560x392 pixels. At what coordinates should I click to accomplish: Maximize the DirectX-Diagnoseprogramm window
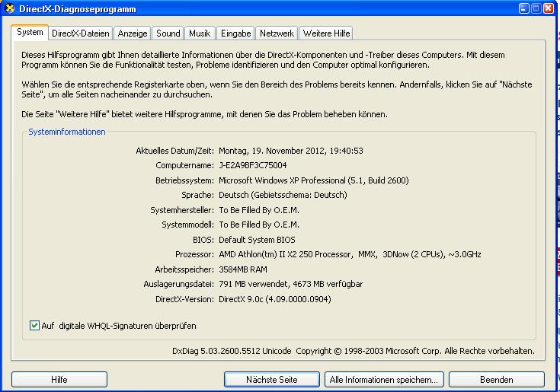point(536,8)
